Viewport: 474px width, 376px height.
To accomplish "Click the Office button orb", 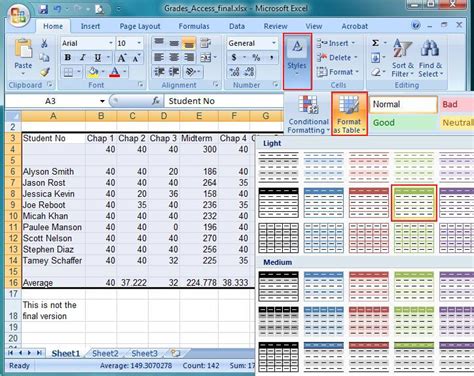I will click(18, 15).
